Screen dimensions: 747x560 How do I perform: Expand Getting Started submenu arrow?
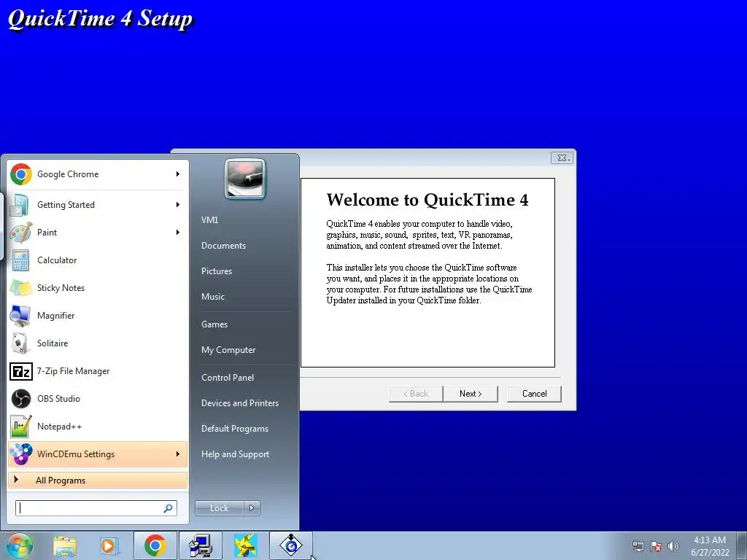click(178, 205)
